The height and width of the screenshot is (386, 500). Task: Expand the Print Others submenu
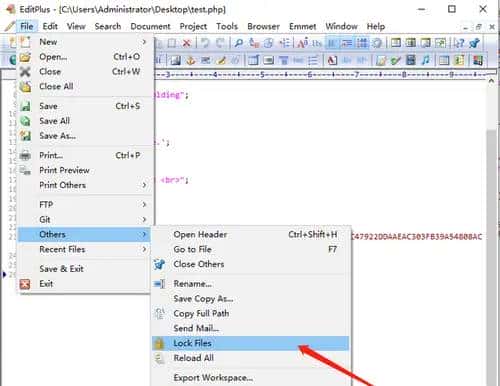85,185
